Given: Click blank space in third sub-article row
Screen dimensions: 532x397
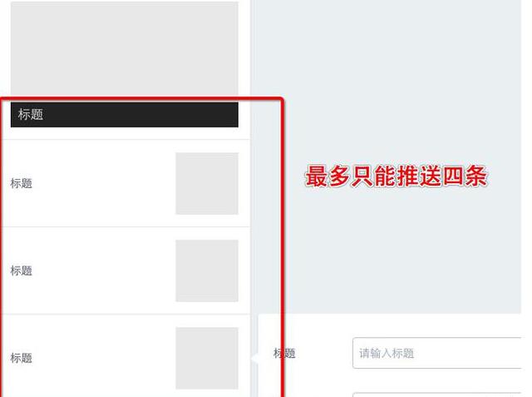Looking at the screenshot, I should (101, 358).
